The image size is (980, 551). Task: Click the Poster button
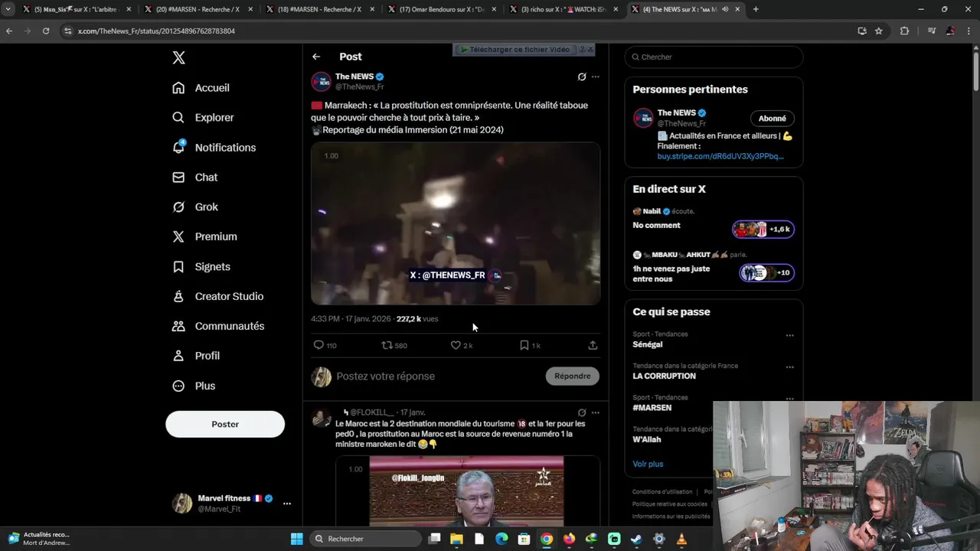click(225, 424)
